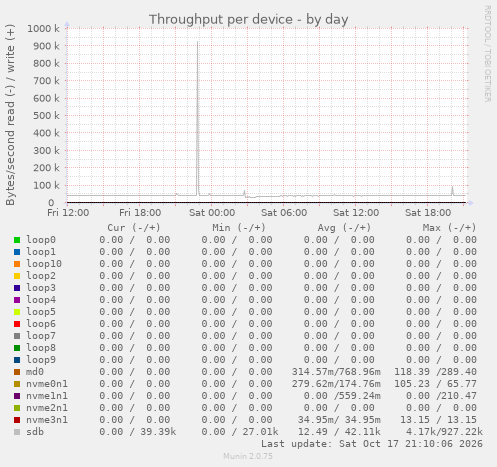Click the sdb gray color swatch
The image size is (497, 467).
click(x=17, y=432)
